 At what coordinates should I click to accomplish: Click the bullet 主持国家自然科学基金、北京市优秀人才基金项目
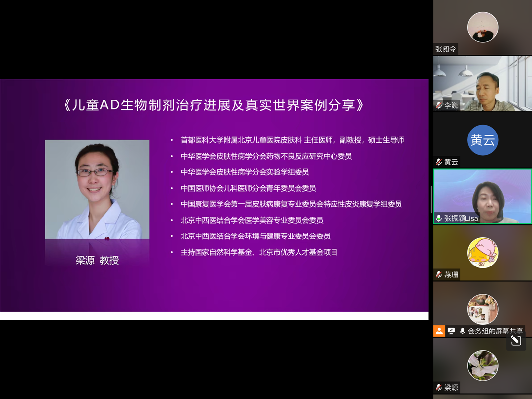point(259,252)
